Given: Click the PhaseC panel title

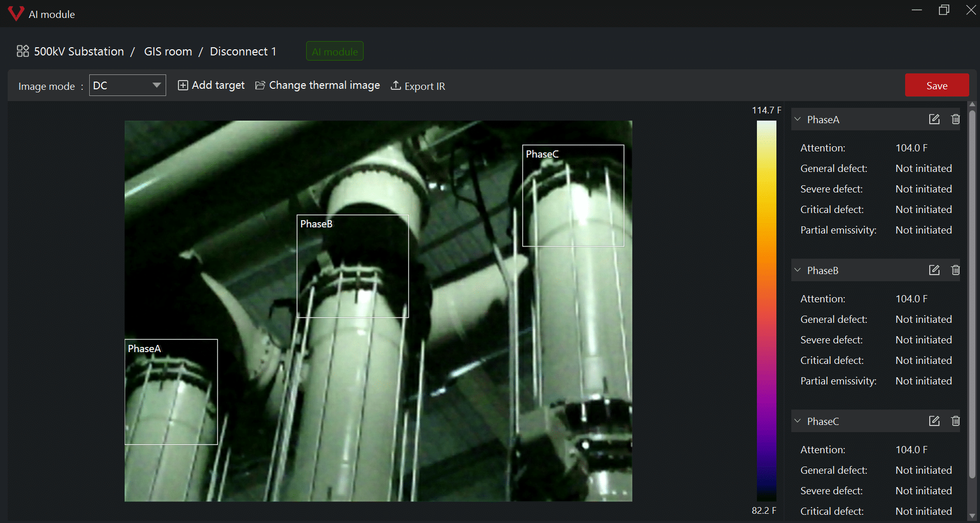Looking at the screenshot, I should [823, 421].
